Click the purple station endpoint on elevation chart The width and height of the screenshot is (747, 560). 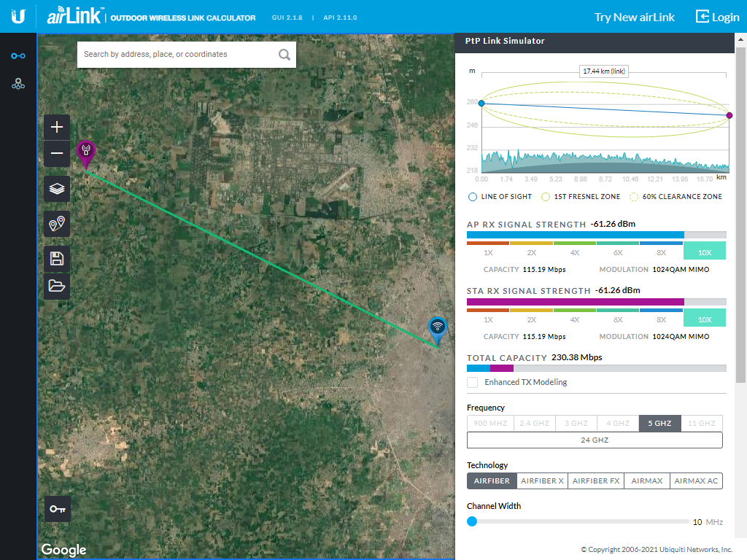729,115
